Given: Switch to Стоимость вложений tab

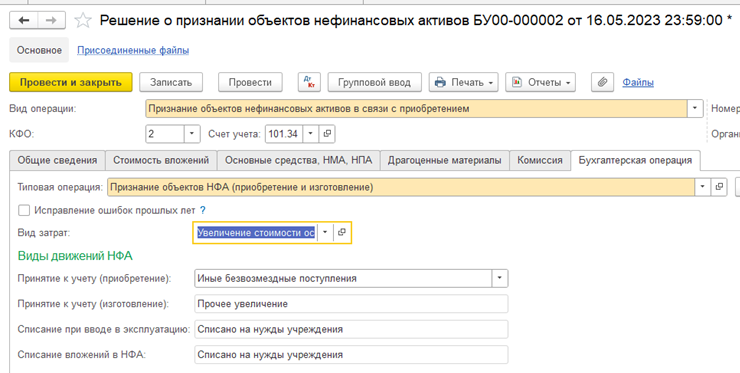Looking at the screenshot, I should click(x=161, y=160).
